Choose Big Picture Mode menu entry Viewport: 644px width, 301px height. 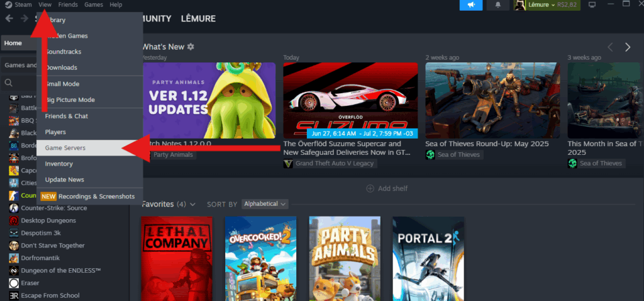click(x=70, y=99)
